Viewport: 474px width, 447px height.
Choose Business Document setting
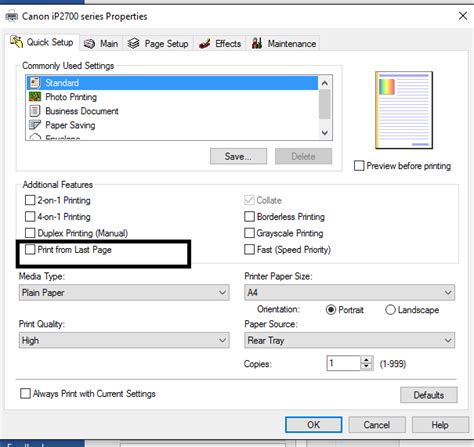coord(172,111)
